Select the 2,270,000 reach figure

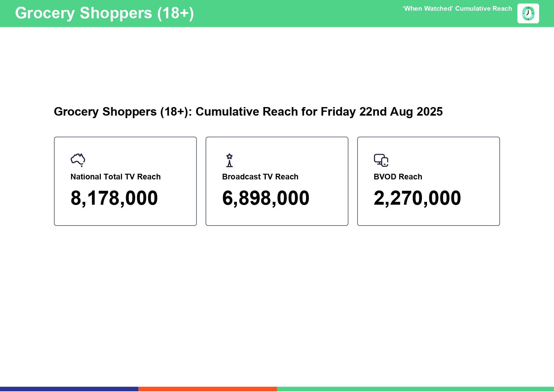tap(417, 198)
